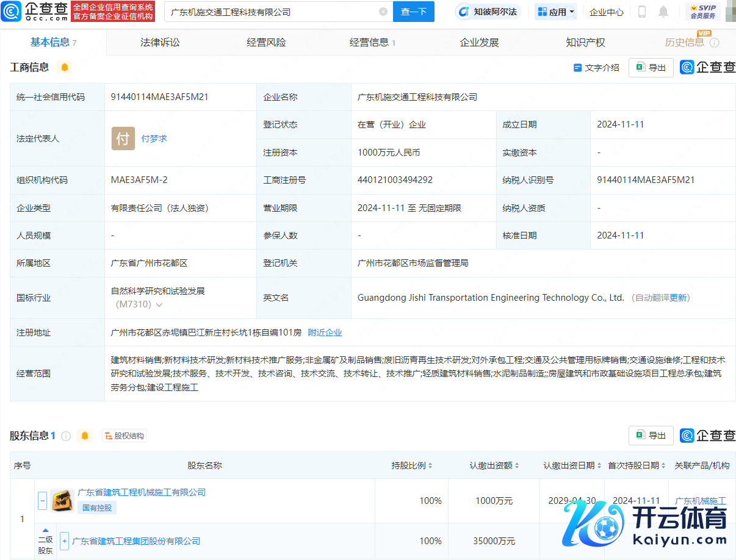The image size is (736, 560).
Task: Open legal representative 付梦求 link
Action: [x=154, y=138]
